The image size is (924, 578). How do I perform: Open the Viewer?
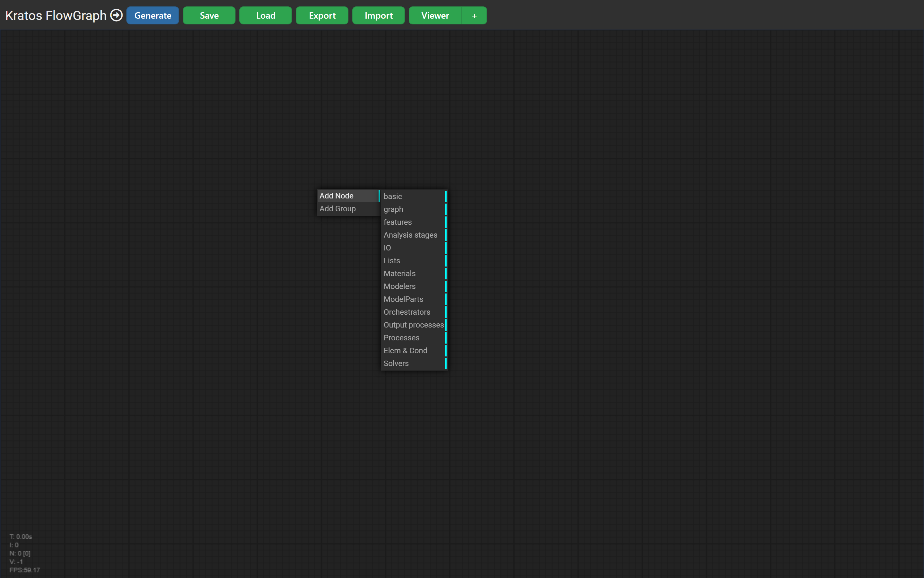[435, 16]
